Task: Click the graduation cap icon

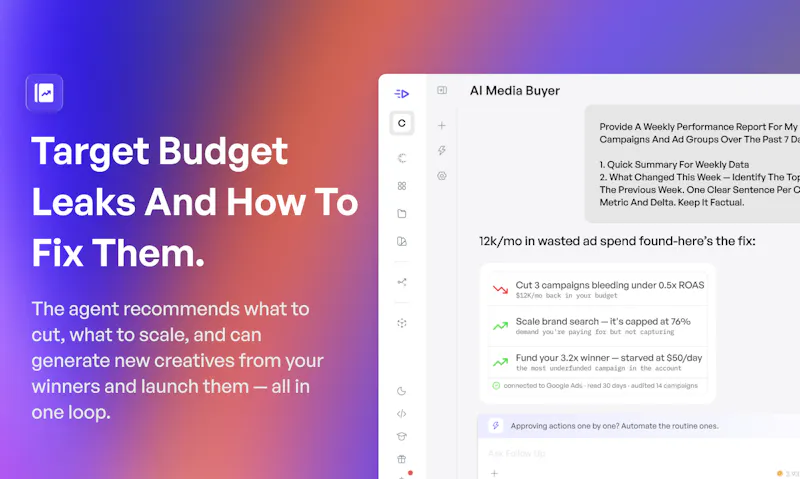Action: pyautogui.click(x=402, y=437)
